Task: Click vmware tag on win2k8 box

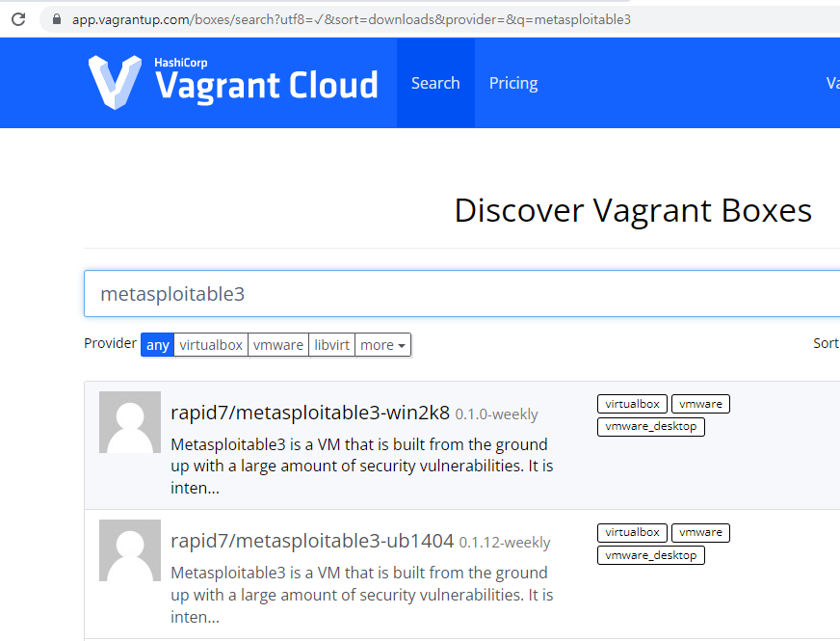Action: point(700,404)
